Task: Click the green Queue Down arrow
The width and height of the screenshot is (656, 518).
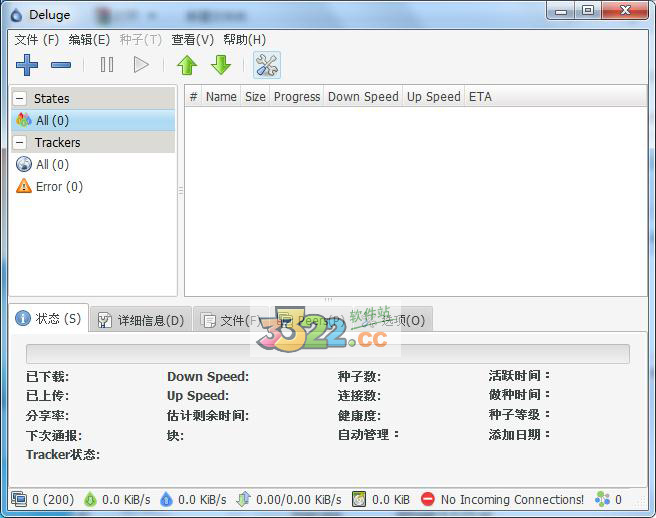Action: pyautogui.click(x=221, y=65)
